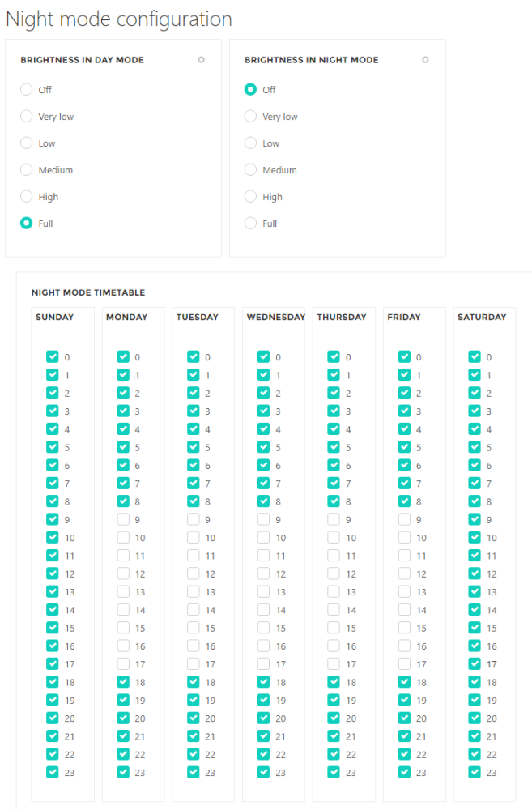Select Very low day mode brightness
The height and width of the screenshot is (810, 532).
[x=26, y=117]
